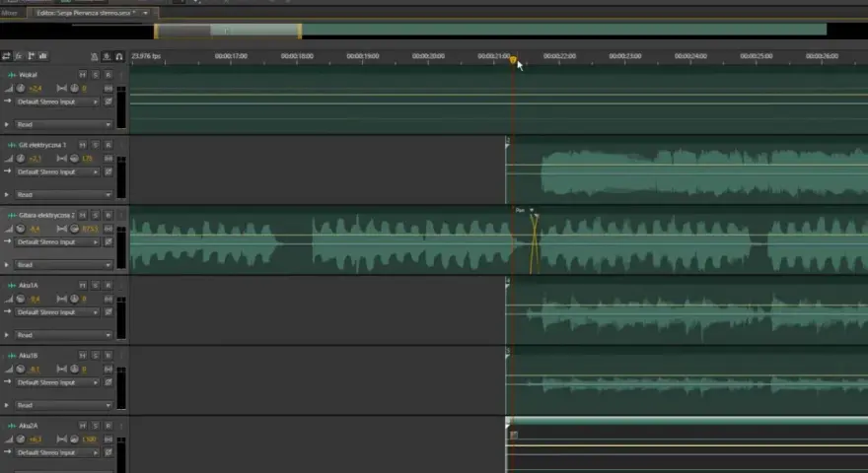Image resolution: width=868 pixels, height=473 pixels.
Task: Mute the Aku1B track
Action: (x=83, y=356)
